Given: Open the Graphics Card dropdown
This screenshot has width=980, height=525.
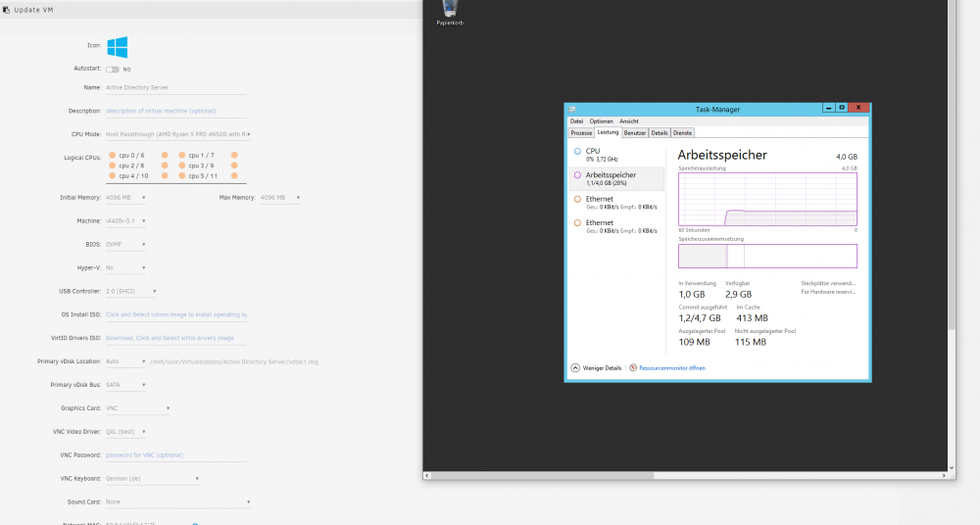Looking at the screenshot, I should click(137, 408).
